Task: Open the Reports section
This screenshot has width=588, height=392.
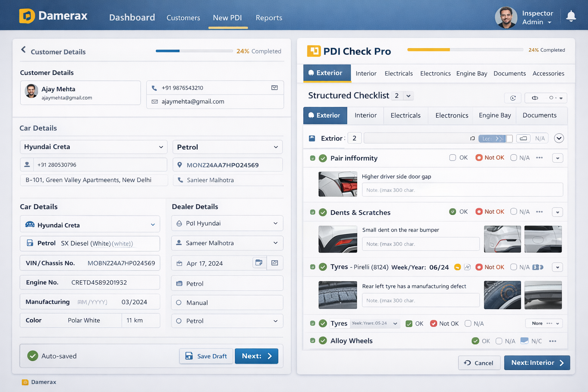Action: [x=269, y=18]
